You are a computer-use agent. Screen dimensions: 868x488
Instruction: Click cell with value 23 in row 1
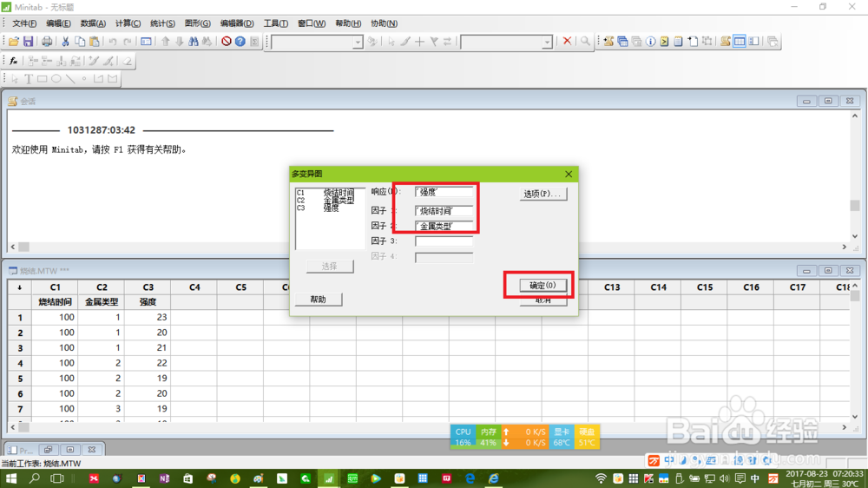(148, 318)
